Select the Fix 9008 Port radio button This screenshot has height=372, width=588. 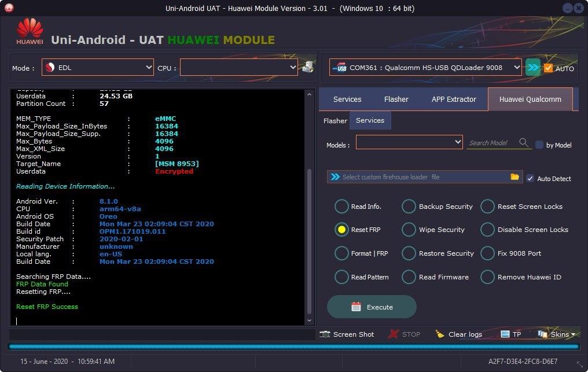pyautogui.click(x=487, y=253)
